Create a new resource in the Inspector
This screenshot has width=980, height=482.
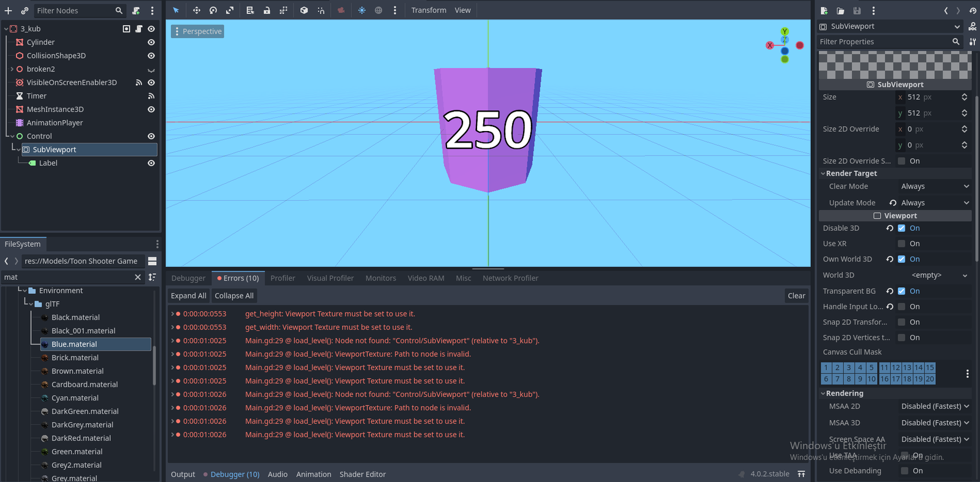[824, 10]
